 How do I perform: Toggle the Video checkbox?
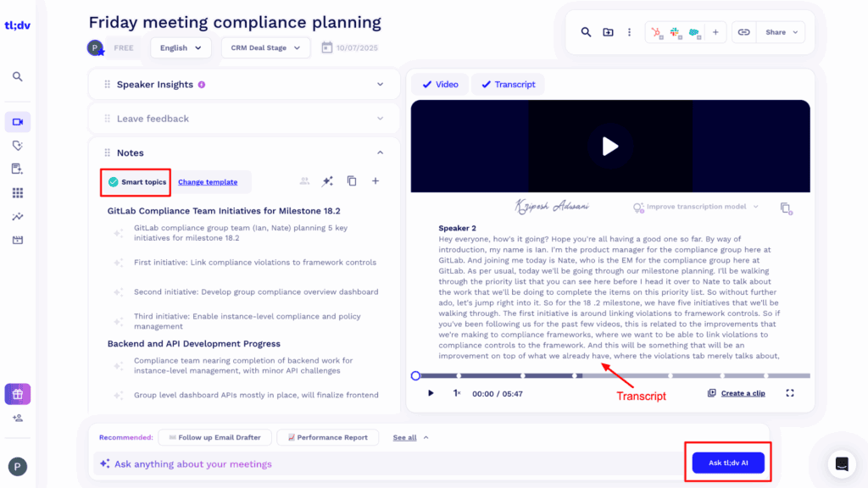pyautogui.click(x=440, y=84)
